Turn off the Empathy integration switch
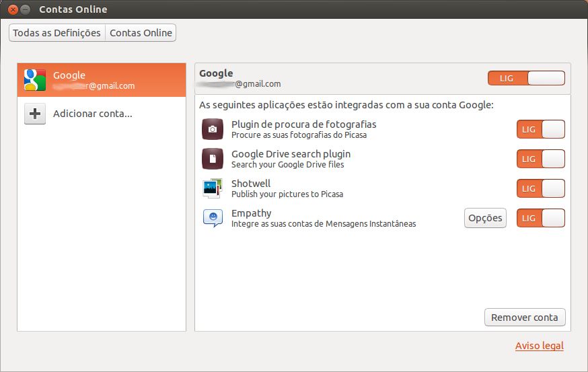The width and height of the screenshot is (588, 372). coord(540,218)
